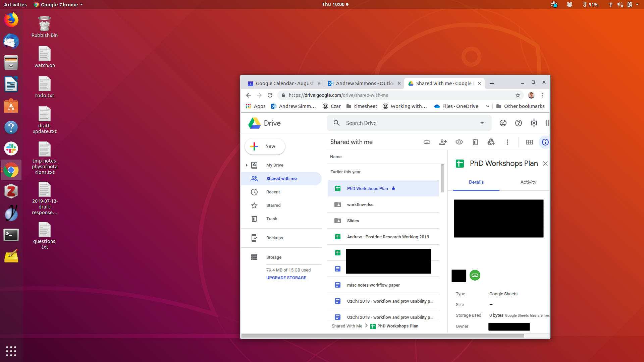
Task: Open offline ready status icon
Action: tap(503, 123)
